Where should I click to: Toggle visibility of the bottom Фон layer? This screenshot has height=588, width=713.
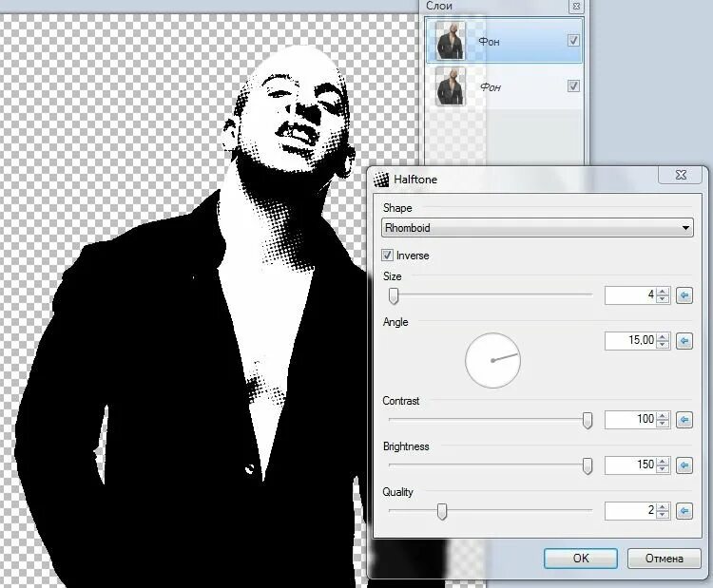[573, 85]
